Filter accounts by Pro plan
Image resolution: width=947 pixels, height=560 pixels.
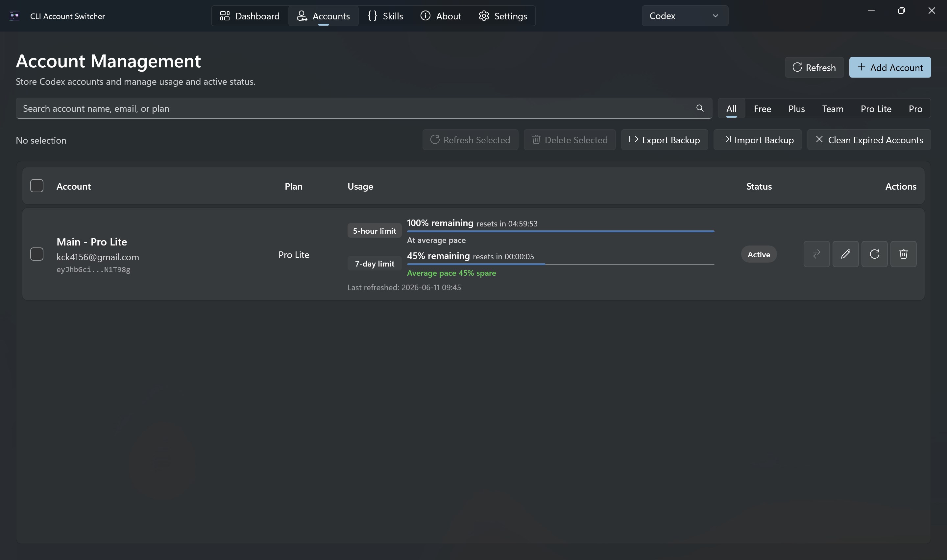tap(915, 109)
